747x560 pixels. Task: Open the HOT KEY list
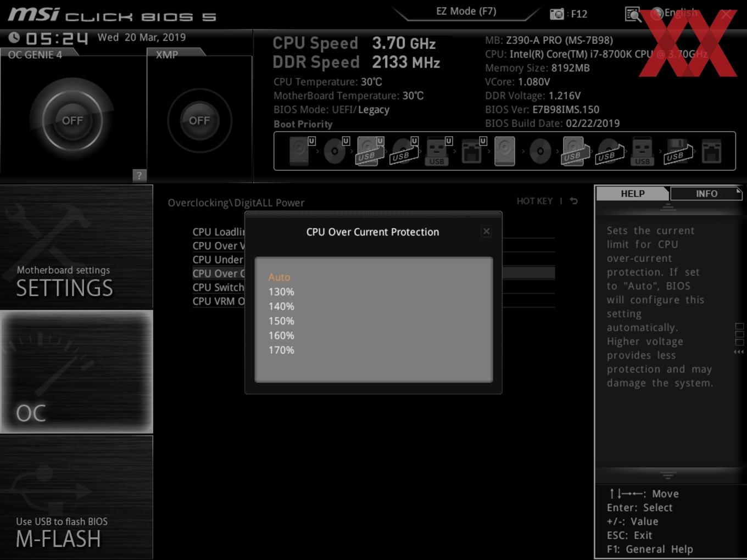click(534, 201)
